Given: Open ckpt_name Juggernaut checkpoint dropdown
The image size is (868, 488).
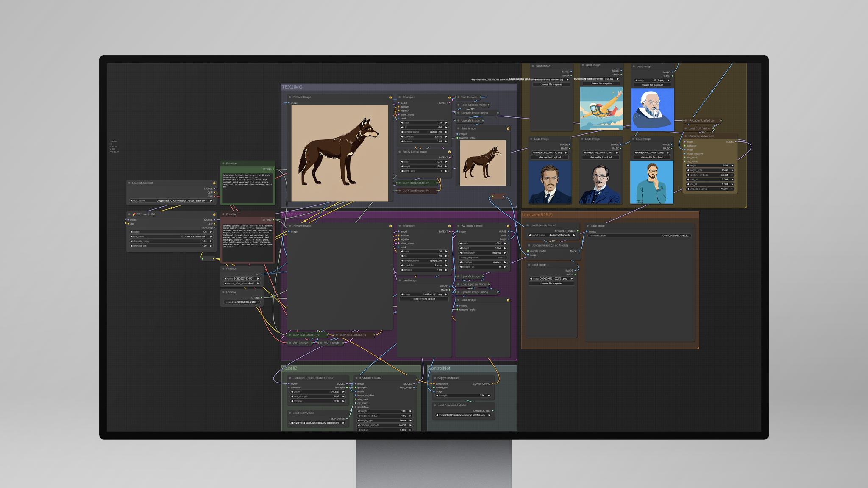Looking at the screenshot, I should 171,201.
